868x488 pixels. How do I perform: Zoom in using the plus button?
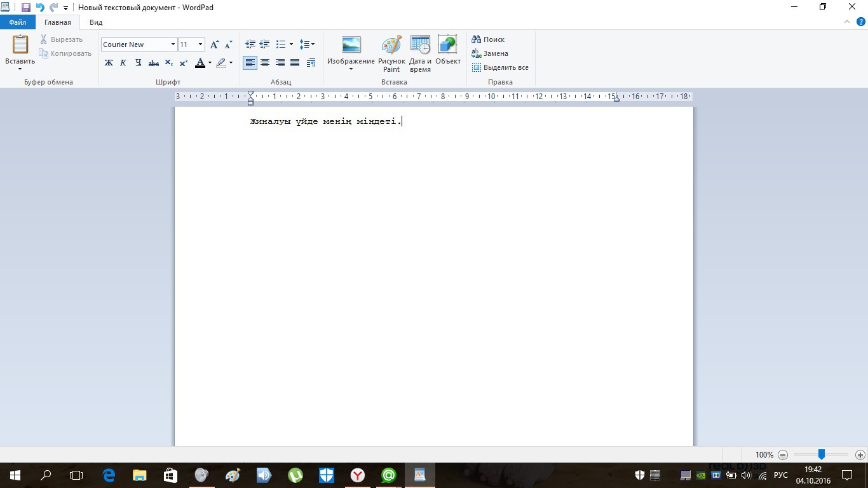[860, 455]
